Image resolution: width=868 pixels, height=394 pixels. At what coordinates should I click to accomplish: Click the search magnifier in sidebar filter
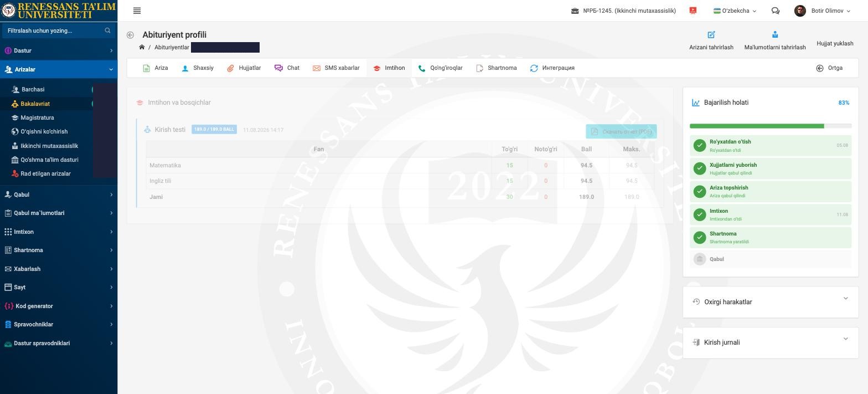[x=107, y=30]
